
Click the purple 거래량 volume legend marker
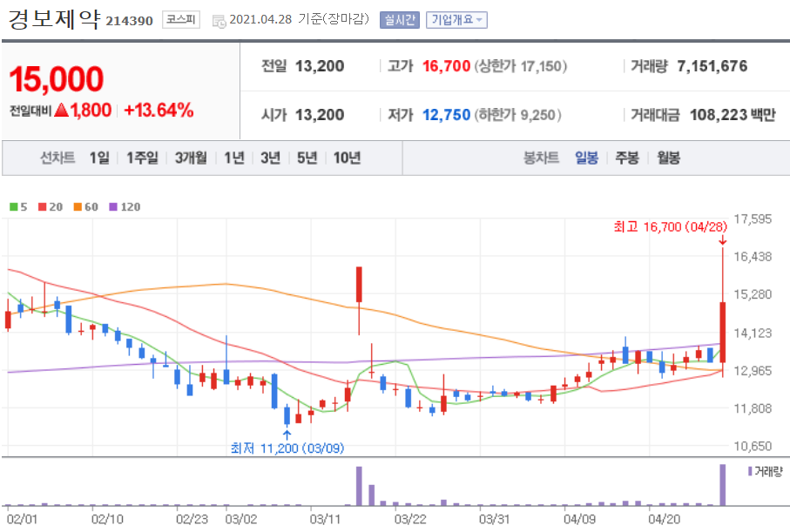[x=750, y=471]
